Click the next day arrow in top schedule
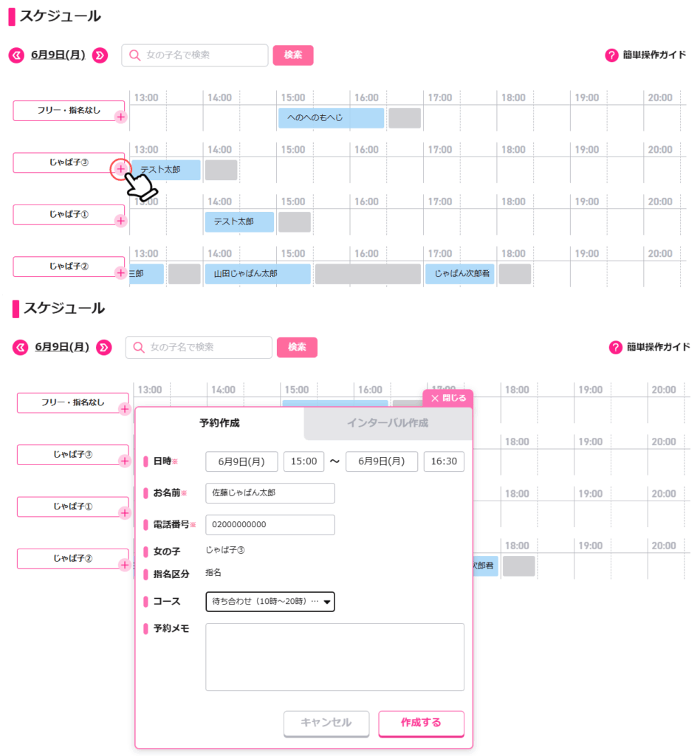Image resolution: width=700 pixels, height=756 pixels. click(100, 55)
